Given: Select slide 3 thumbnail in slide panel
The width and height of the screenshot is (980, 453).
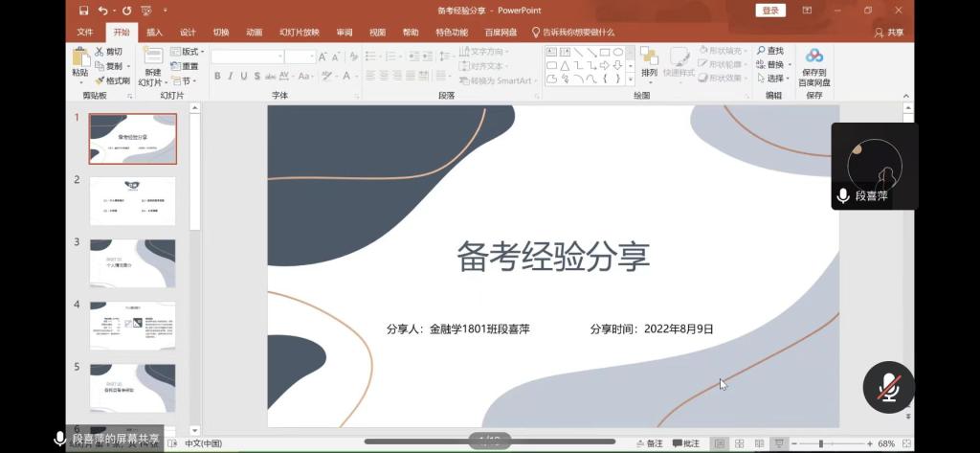Looking at the screenshot, I should [133, 263].
